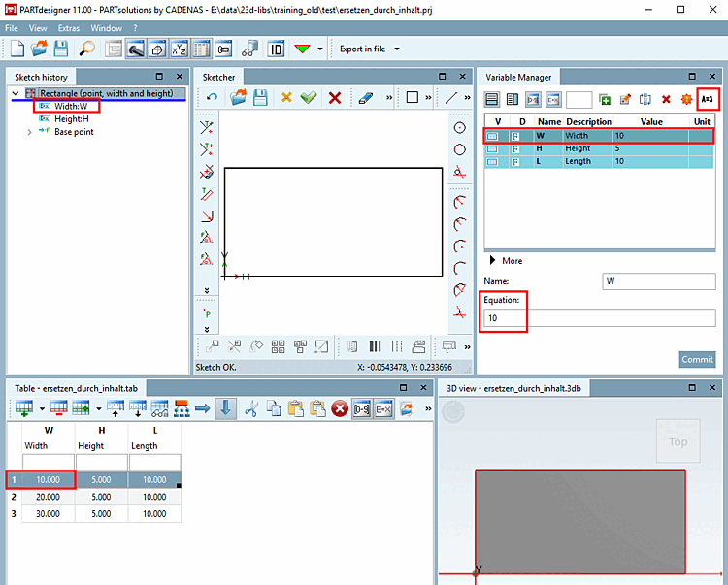Open the File menu

click(11, 28)
